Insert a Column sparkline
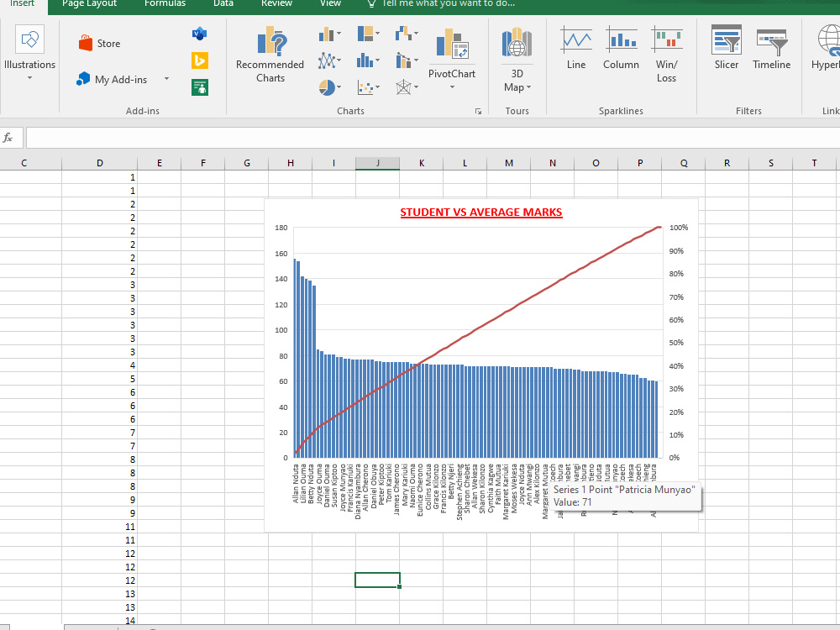The width and height of the screenshot is (840, 630). (621, 47)
